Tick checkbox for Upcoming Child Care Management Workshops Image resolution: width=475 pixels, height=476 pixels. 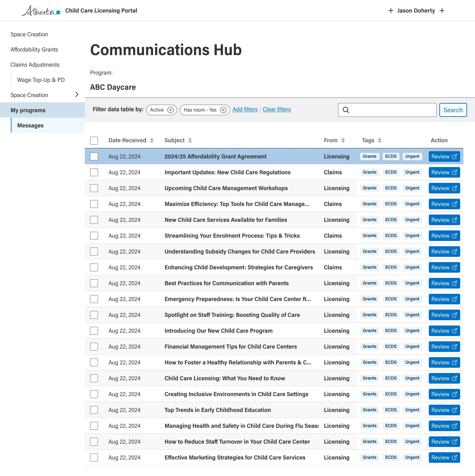[x=94, y=188]
